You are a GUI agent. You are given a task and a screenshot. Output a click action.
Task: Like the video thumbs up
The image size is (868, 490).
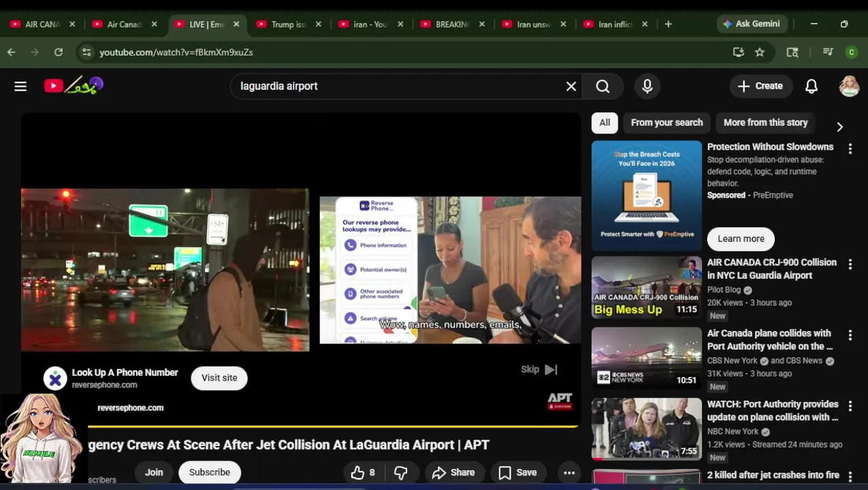[x=363, y=472]
